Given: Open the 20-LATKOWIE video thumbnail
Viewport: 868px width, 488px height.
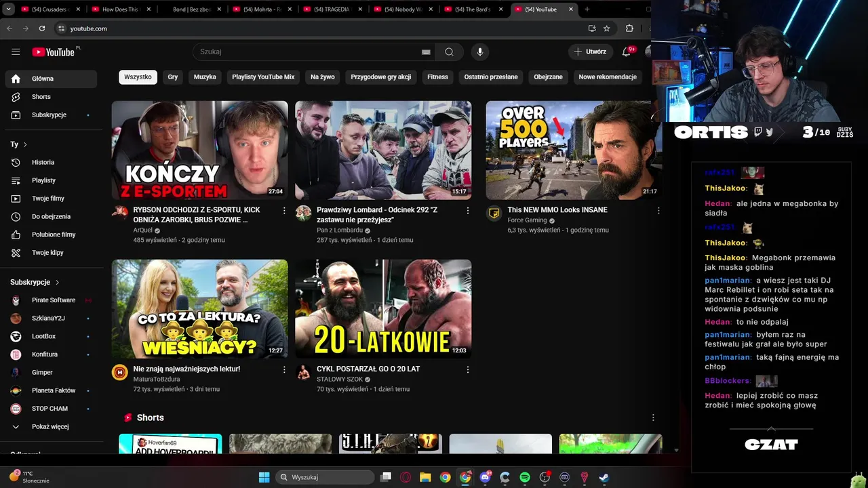Looking at the screenshot, I should pyautogui.click(x=383, y=309).
